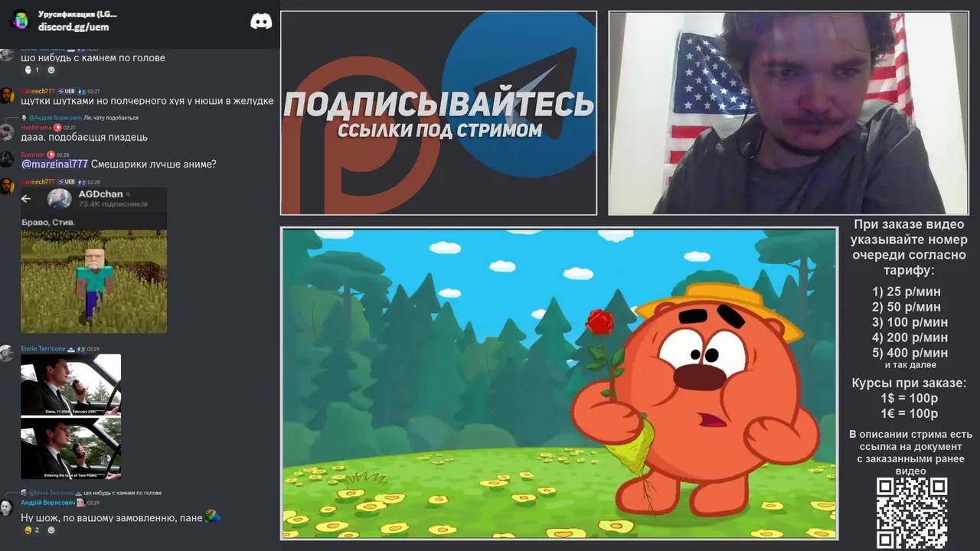
Task: Open the discord.gg/uem invite link
Action: pyautogui.click(x=73, y=27)
